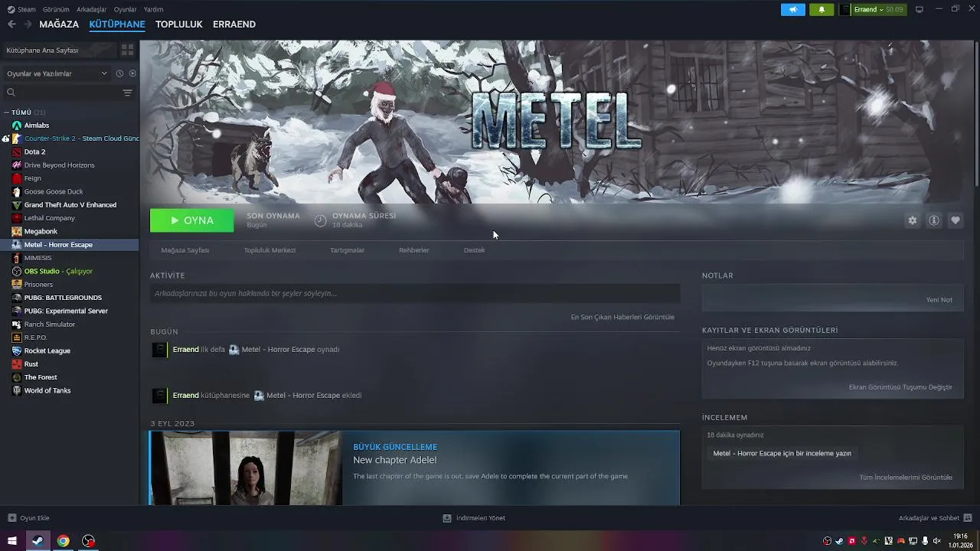Go back with the left arrow

[x=11, y=24]
